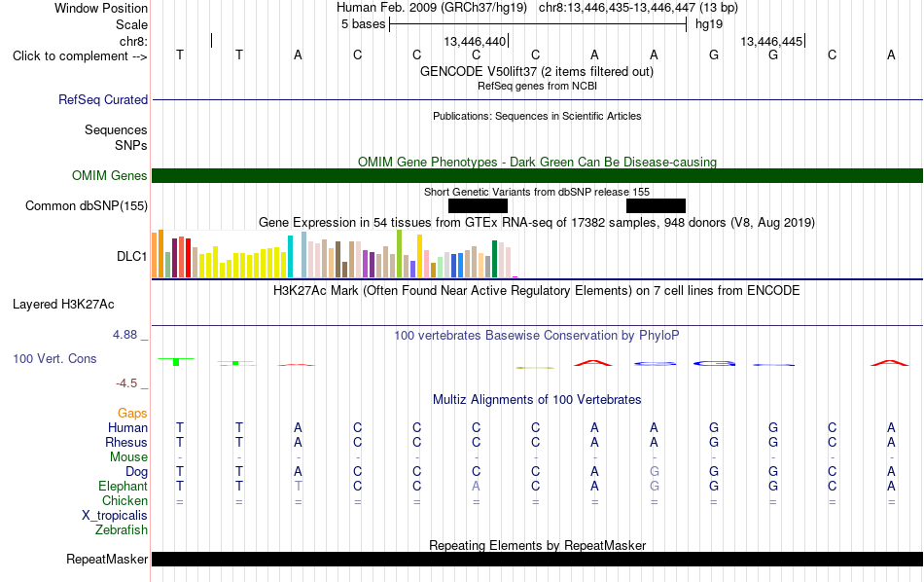Screen dimensions: 924x582
Task: Open the OMIM Genes track label
Action: point(109,176)
